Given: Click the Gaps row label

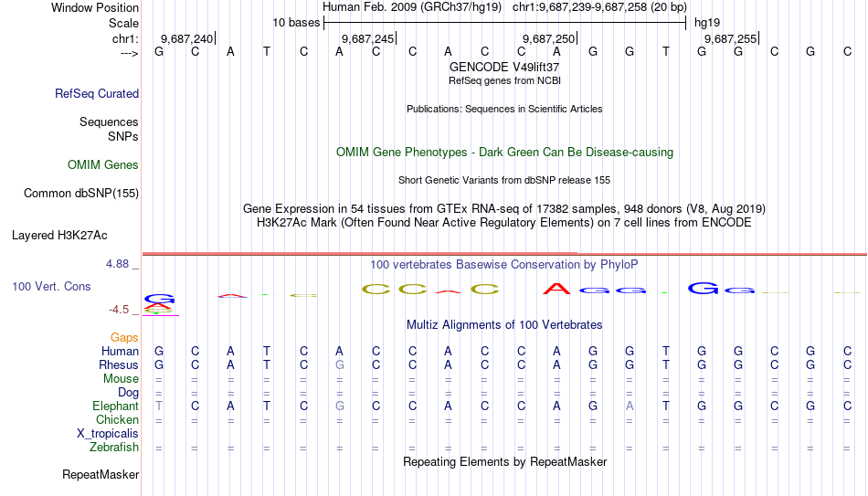Looking at the screenshot, I should point(124,338).
